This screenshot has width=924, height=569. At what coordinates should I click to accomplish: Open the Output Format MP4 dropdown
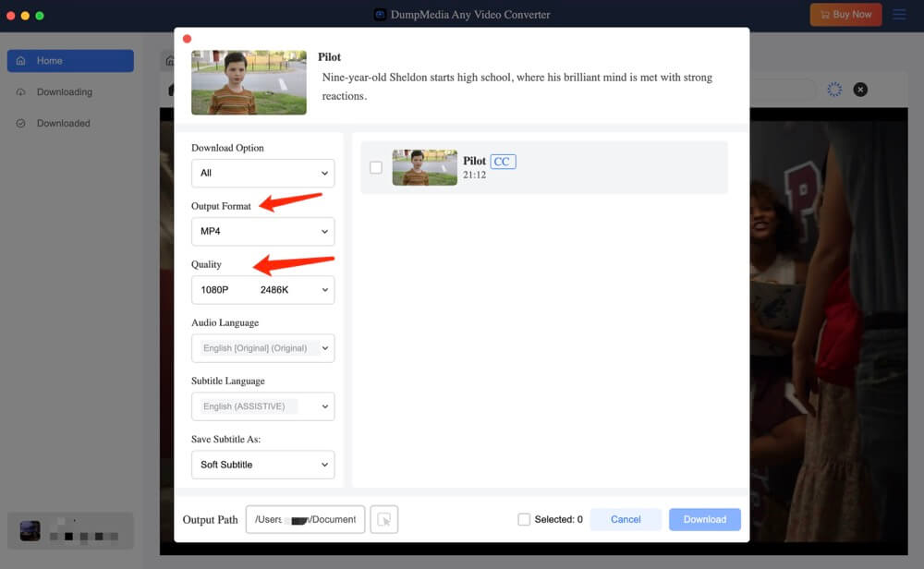click(262, 232)
